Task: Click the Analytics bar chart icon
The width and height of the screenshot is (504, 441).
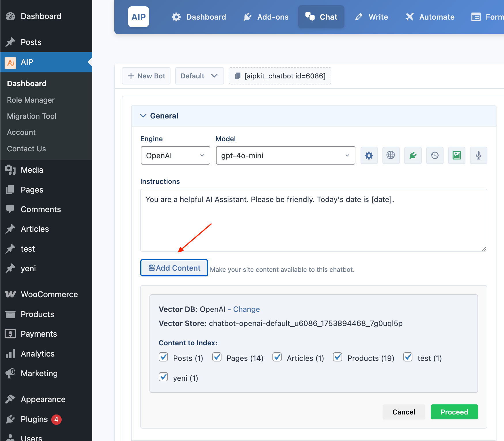Action: pos(10,354)
